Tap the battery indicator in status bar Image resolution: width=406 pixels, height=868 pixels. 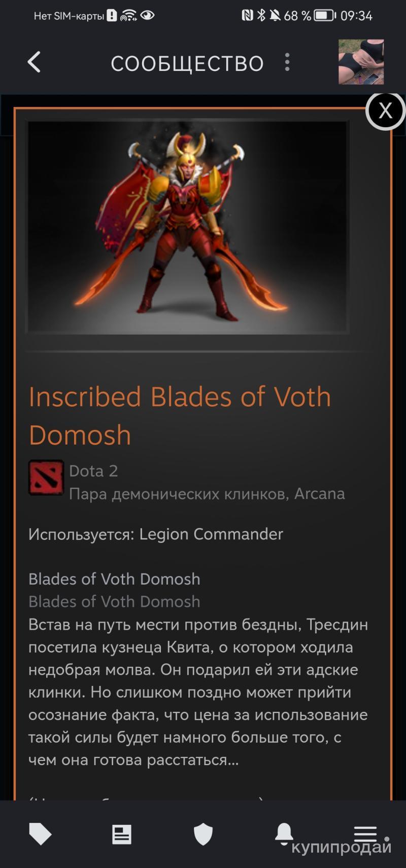point(325,16)
